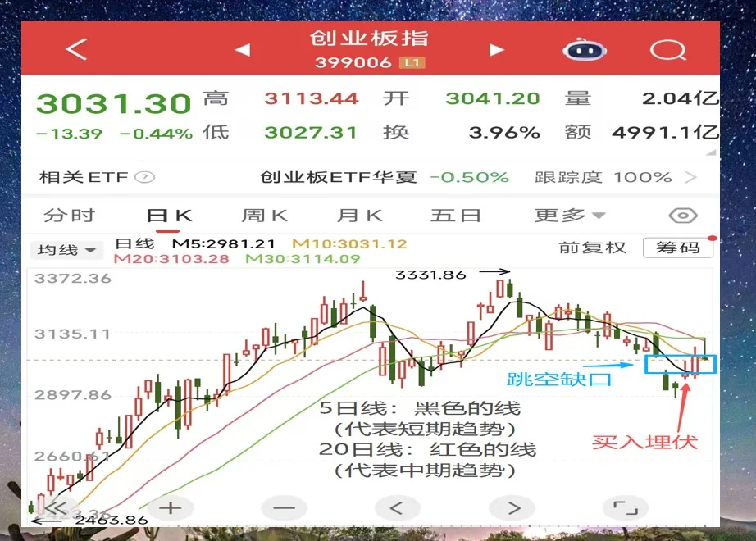756x541 pixels.
Task: Select the 分时 tab
Action: 70,215
